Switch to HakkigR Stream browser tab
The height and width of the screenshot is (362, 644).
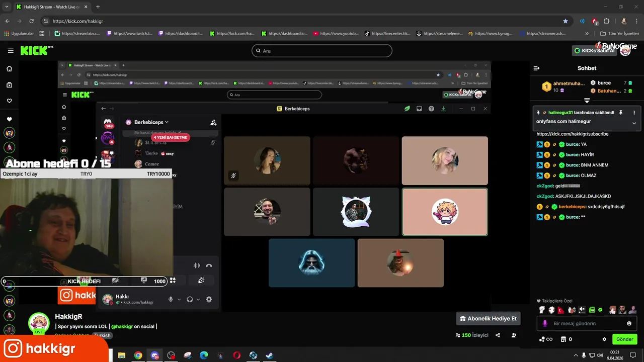(x=51, y=7)
